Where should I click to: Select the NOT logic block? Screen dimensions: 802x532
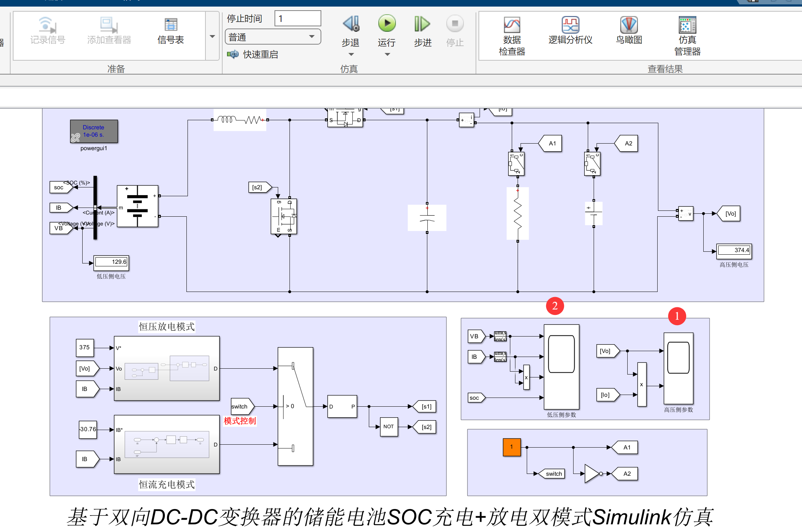[x=389, y=427]
